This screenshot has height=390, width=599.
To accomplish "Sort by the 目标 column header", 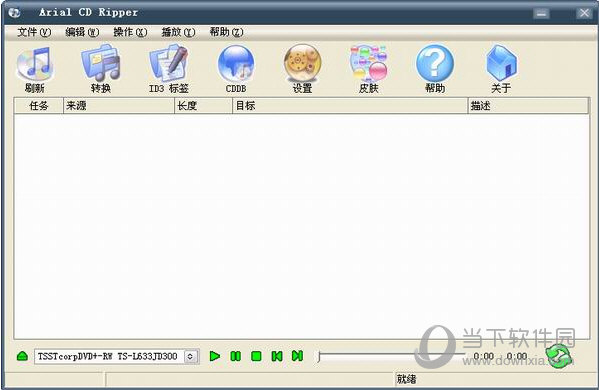I will (350, 106).
